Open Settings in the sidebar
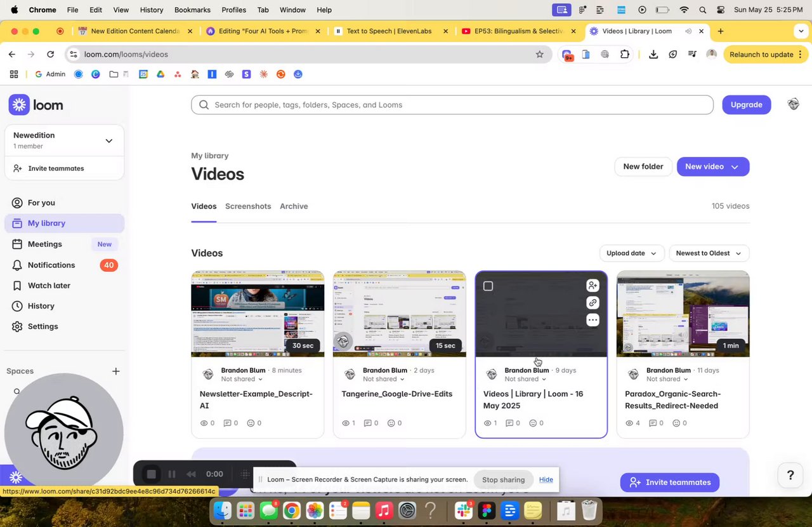The height and width of the screenshot is (527, 812). tap(64, 326)
